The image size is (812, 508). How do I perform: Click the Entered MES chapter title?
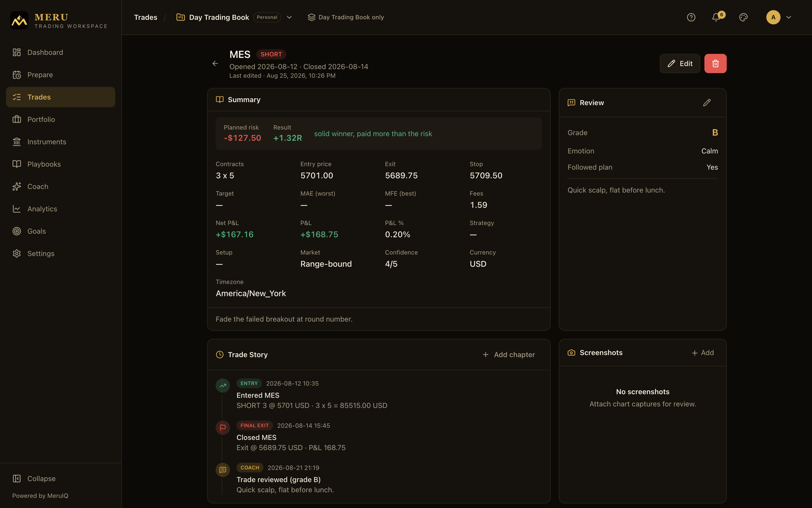pyautogui.click(x=258, y=395)
